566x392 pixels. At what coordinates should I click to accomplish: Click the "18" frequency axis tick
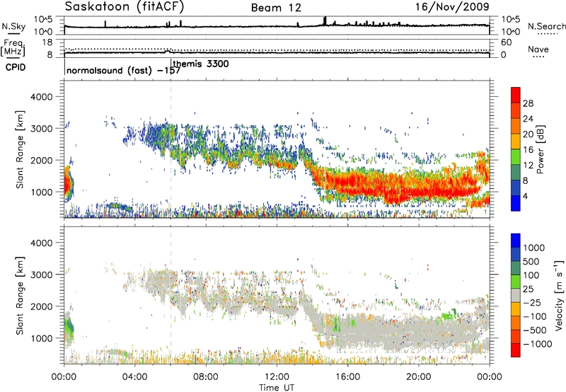47,42
